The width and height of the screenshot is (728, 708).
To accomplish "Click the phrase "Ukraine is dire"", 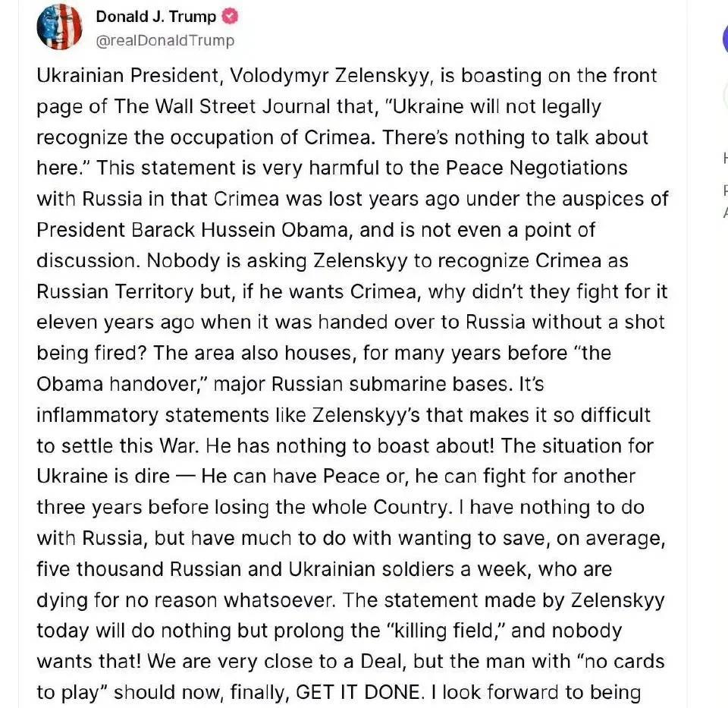I will coord(103,477).
